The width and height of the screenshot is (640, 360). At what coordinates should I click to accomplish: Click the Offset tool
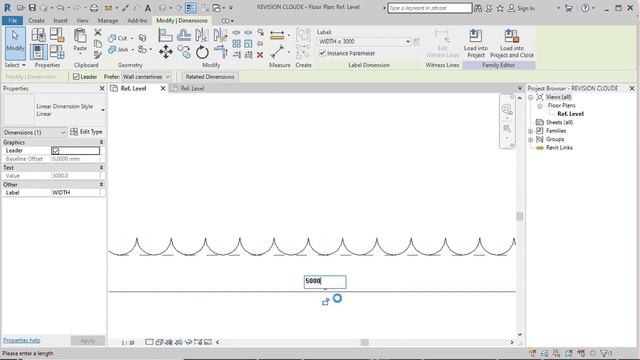point(184,35)
